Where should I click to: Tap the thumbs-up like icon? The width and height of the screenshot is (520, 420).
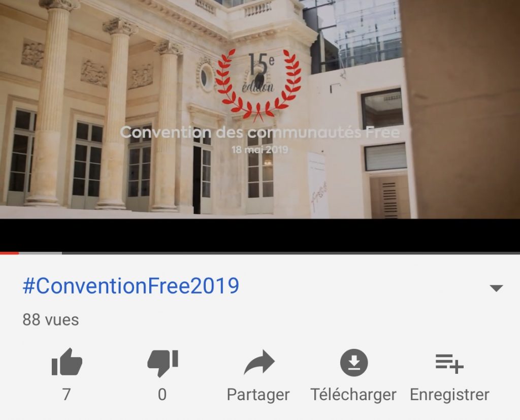tap(67, 362)
